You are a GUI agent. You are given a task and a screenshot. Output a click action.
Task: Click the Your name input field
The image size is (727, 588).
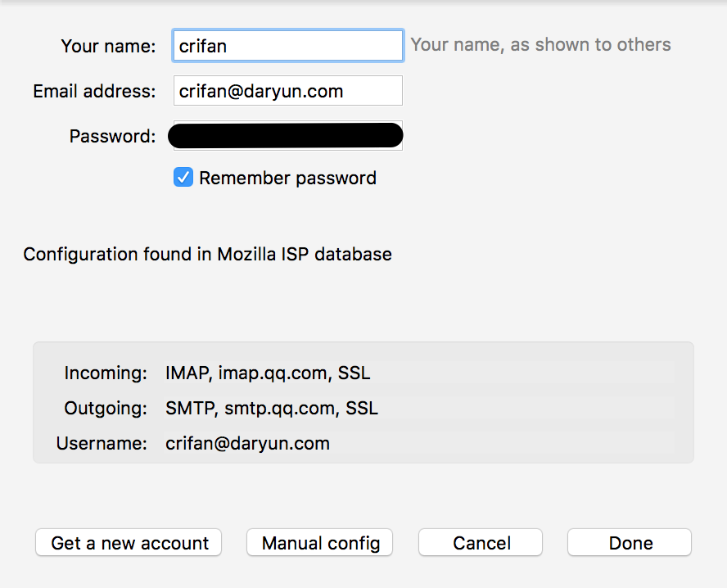[x=287, y=46]
